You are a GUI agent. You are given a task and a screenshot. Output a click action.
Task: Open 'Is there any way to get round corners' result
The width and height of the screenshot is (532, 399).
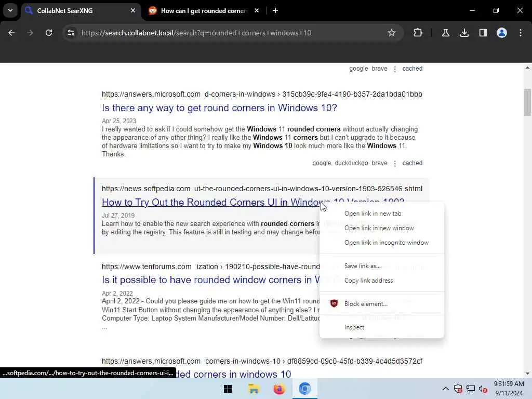coord(219,108)
